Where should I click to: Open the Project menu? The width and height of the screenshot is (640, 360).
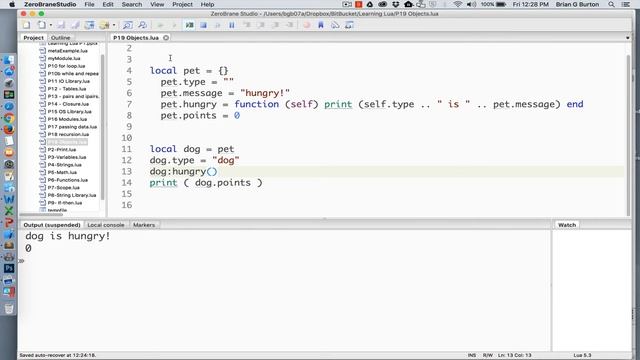point(182,4)
